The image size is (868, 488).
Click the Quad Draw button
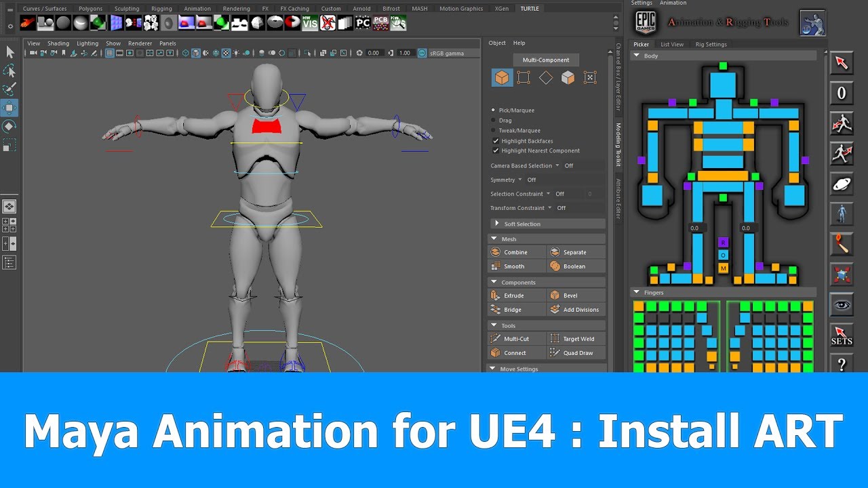point(576,353)
